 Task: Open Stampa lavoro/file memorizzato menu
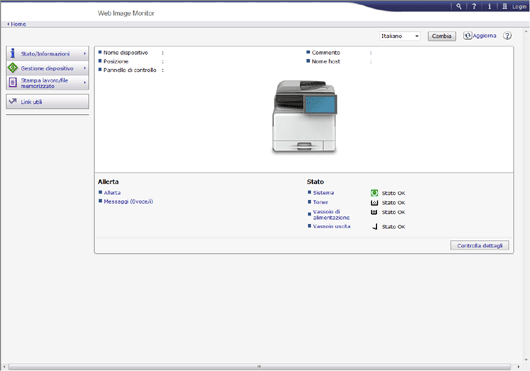47,83
